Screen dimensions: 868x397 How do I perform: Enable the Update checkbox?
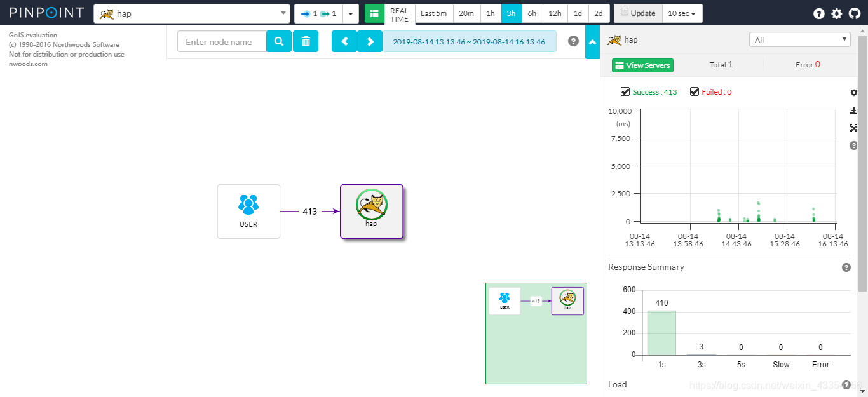pos(624,12)
